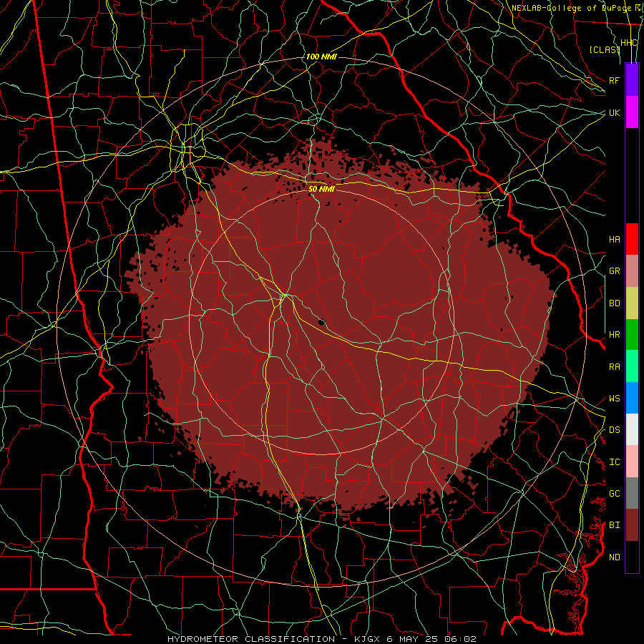This screenshot has width=644, height=644.
Task: Click the GR pink legend swatch
Action: (632, 271)
